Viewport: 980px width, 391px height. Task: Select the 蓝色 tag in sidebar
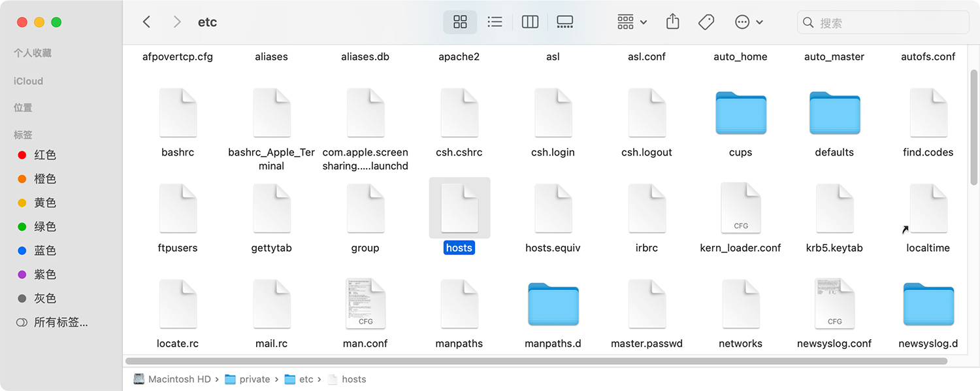click(45, 250)
